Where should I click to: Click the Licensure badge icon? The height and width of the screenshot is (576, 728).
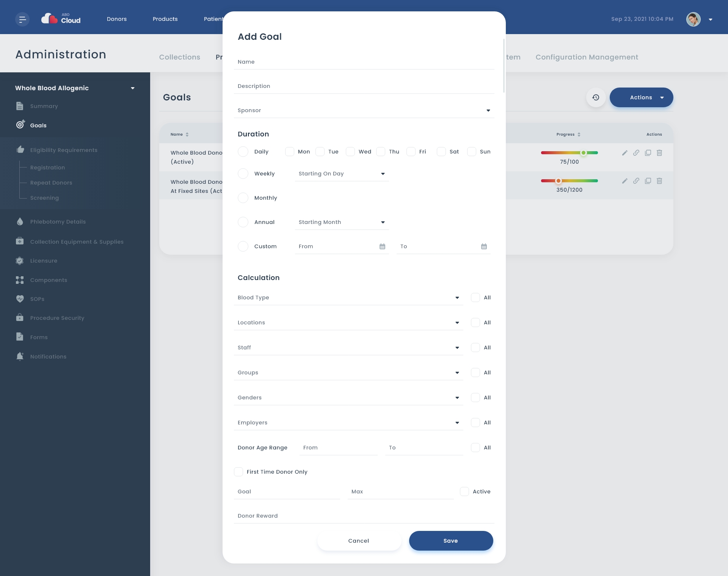[x=20, y=260]
